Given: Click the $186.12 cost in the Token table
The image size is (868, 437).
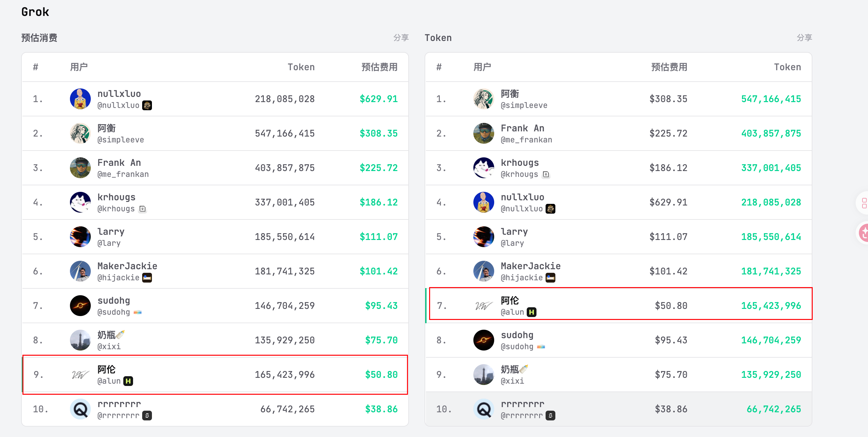Looking at the screenshot, I should click(668, 168).
